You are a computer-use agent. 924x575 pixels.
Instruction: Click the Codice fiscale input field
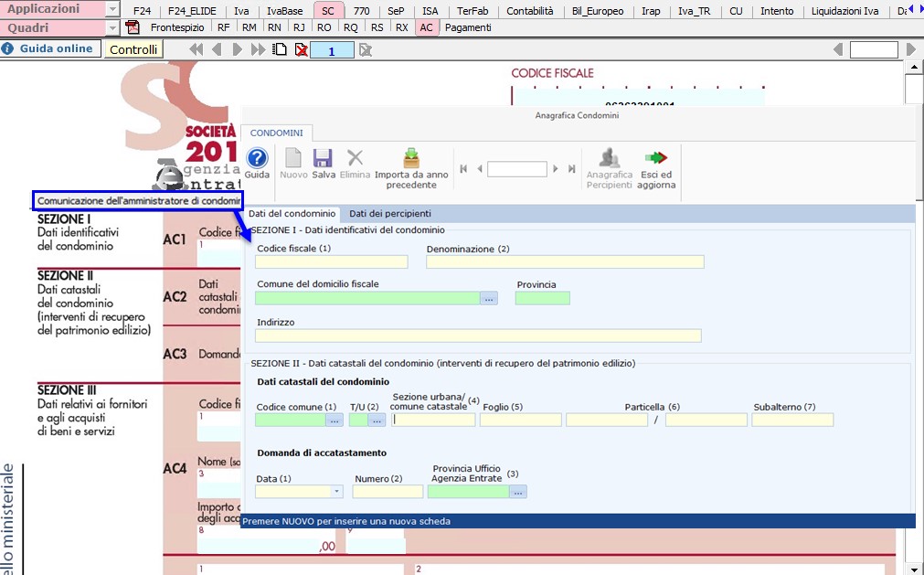(332, 262)
